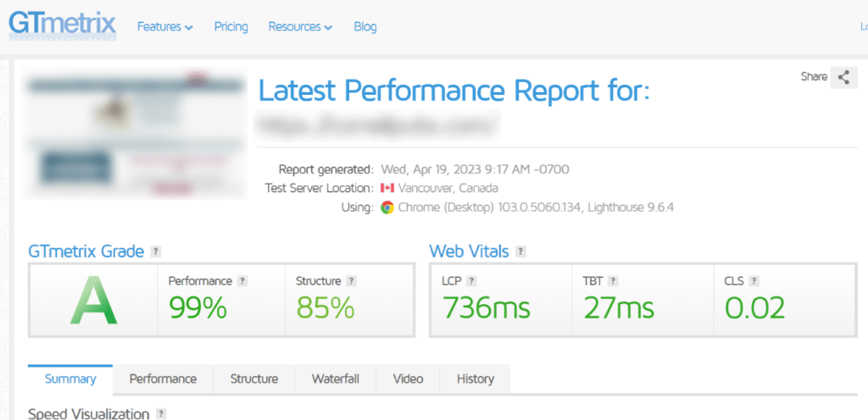
Task: Click the 0.02 CLS value
Action: [x=755, y=308]
